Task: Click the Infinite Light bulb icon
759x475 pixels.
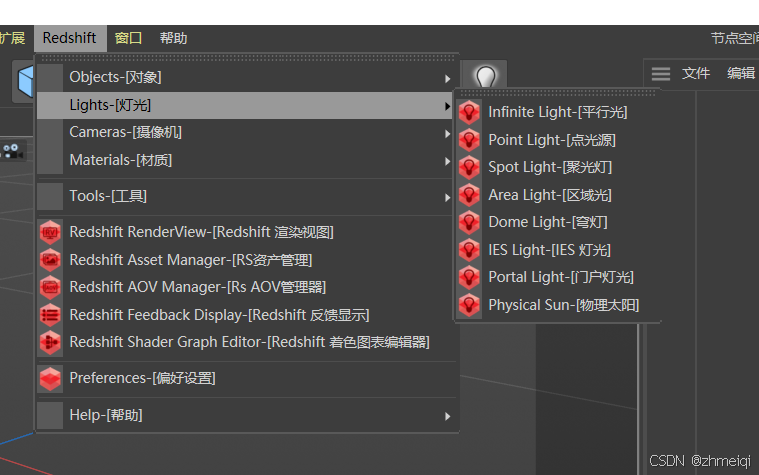Action: (469, 112)
